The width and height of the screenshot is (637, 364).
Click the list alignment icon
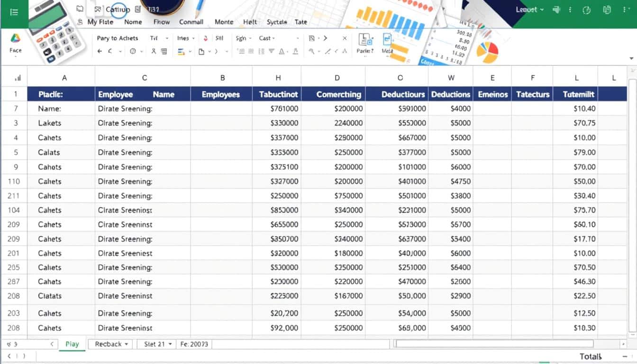[262, 52]
